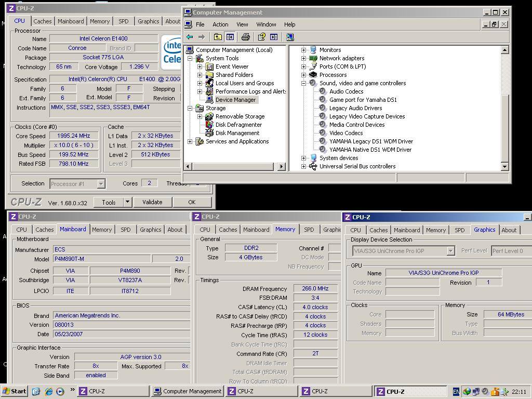Open the Start menu

pyautogui.click(x=15, y=392)
